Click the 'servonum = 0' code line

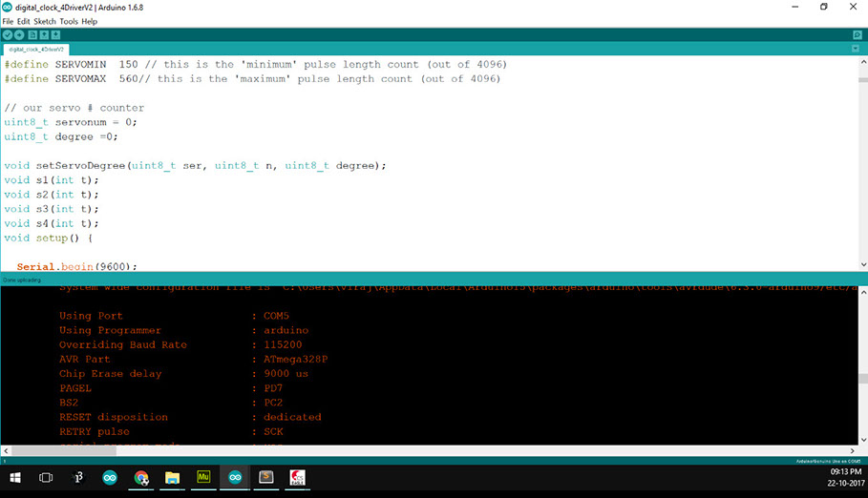(71, 122)
